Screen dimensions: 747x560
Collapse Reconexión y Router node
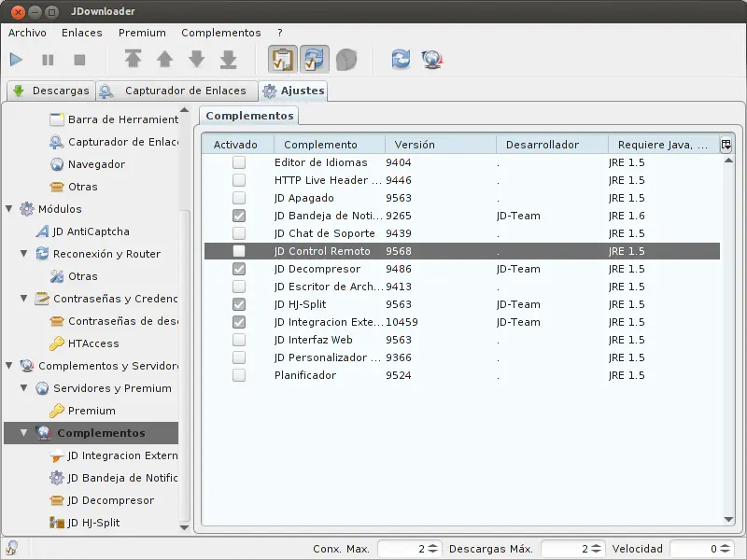24,253
